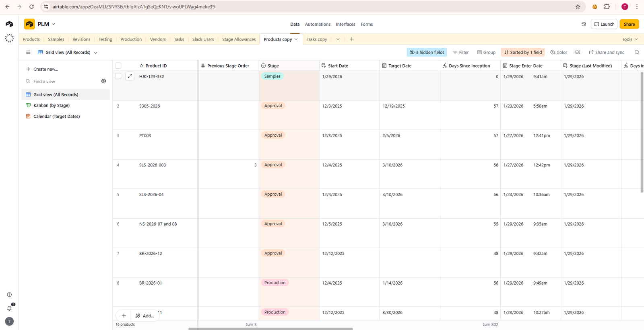
Task: Click the PLM base icon
Action: [x=29, y=24]
